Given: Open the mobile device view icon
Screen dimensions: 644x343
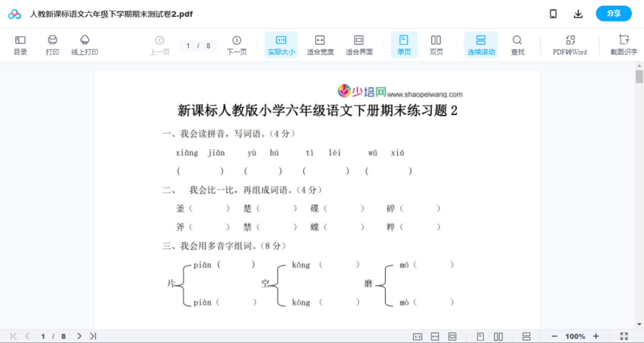Looking at the screenshot, I should tap(553, 13).
